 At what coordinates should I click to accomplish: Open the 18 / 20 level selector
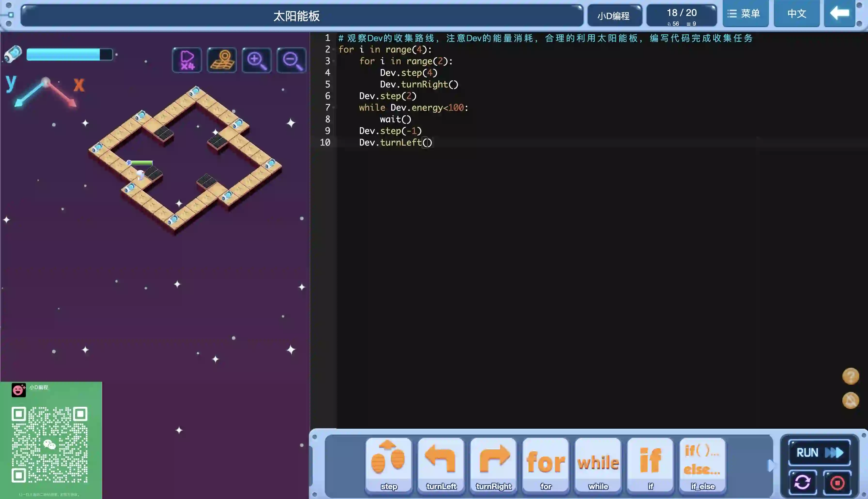pos(681,16)
